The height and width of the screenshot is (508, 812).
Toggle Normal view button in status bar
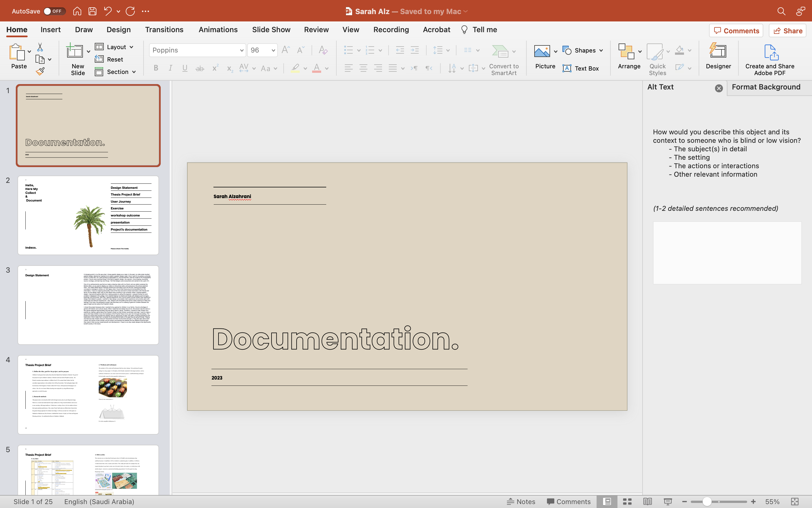pyautogui.click(x=607, y=502)
